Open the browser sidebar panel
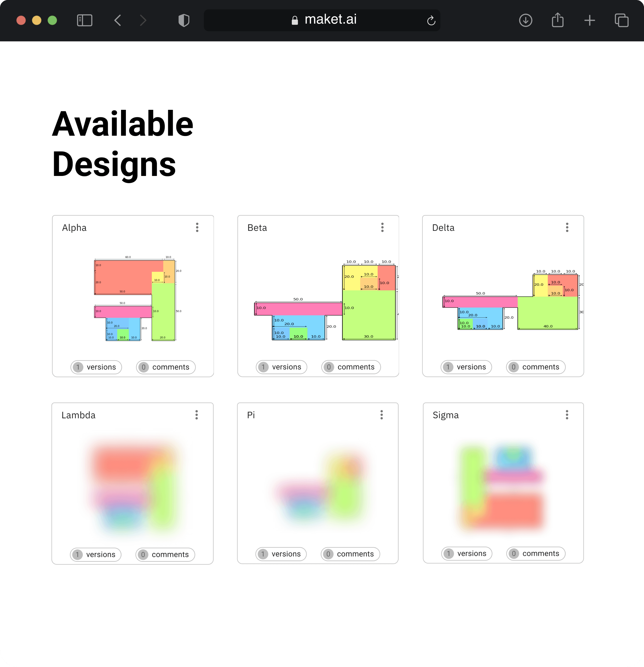The image size is (644, 667). (x=85, y=20)
